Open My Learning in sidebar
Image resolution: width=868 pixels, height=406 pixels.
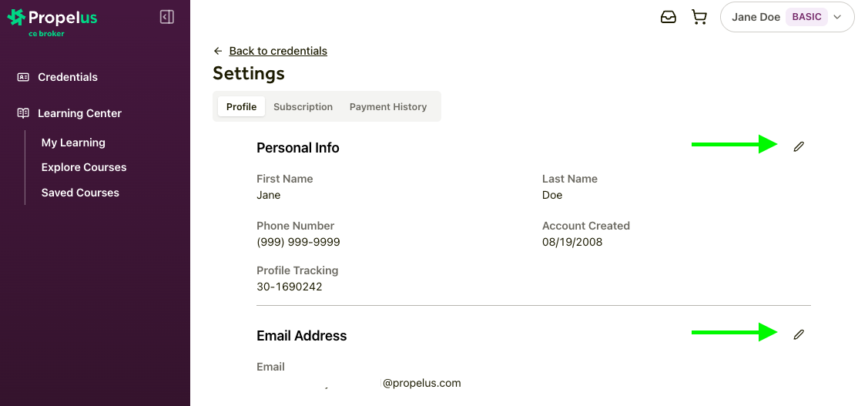click(x=73, y=143)
